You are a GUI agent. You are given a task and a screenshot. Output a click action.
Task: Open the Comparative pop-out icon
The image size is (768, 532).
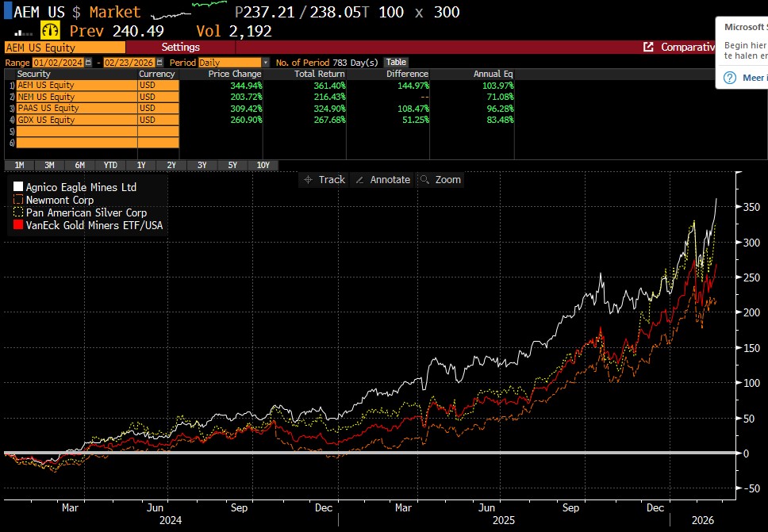tap(648, 48)
